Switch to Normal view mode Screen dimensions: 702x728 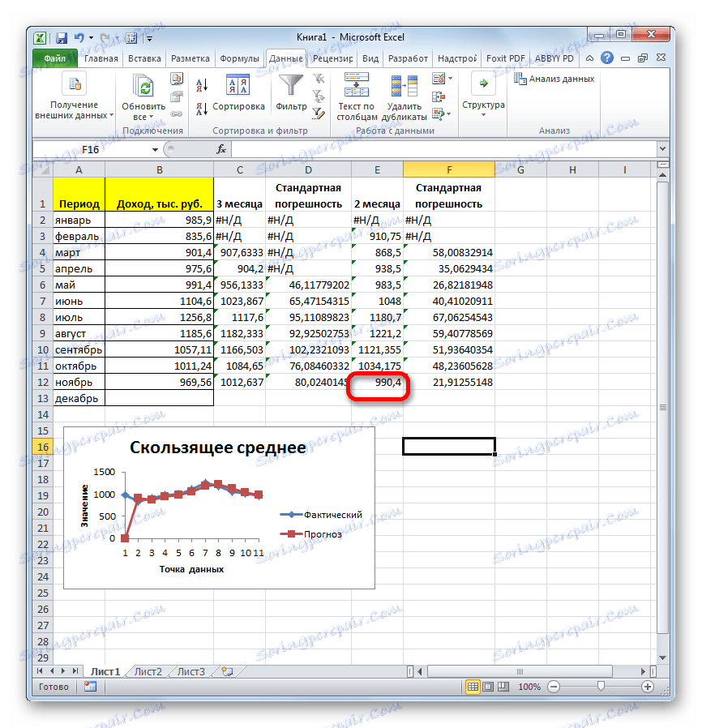pos(473,686)
